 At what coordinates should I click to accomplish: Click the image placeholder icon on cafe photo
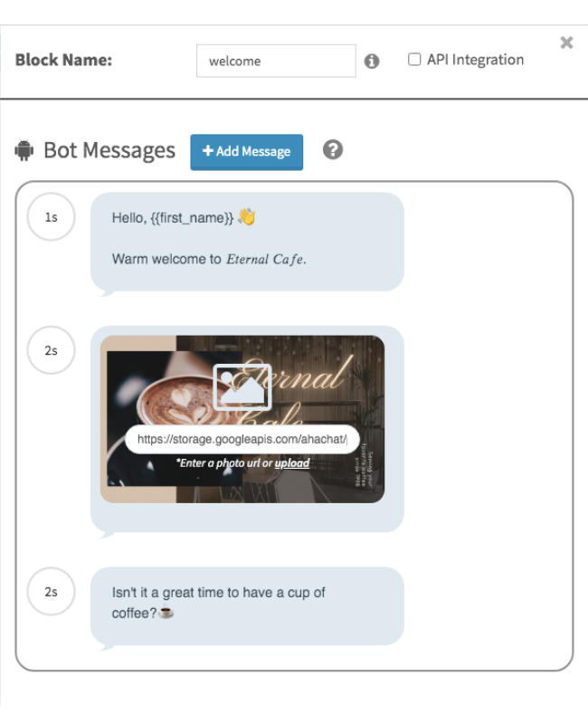[242, 387]
